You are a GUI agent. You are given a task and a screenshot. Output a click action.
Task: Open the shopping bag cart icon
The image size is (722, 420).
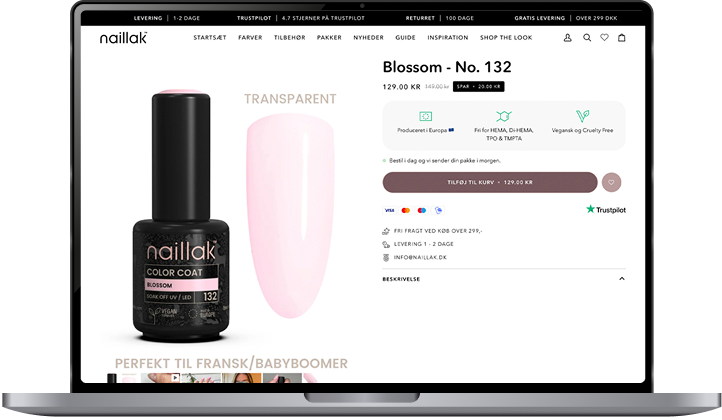click(x=622, y=38)
